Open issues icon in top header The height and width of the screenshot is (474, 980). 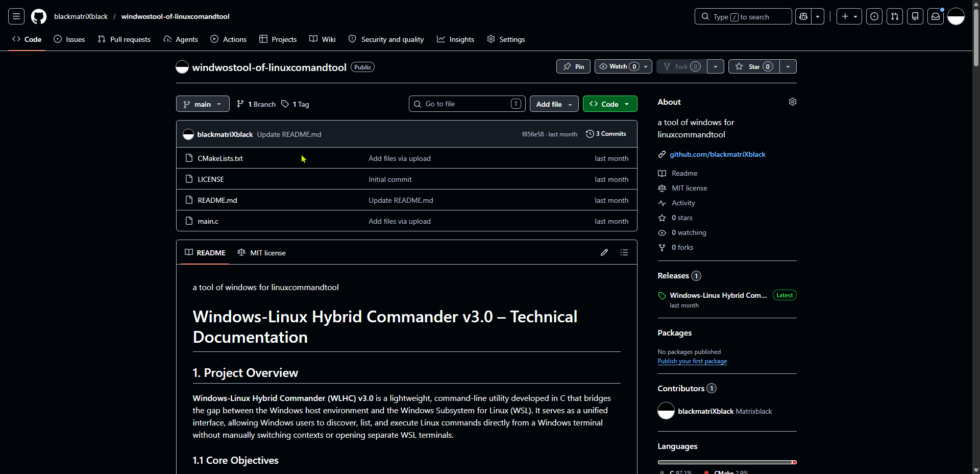874,16
